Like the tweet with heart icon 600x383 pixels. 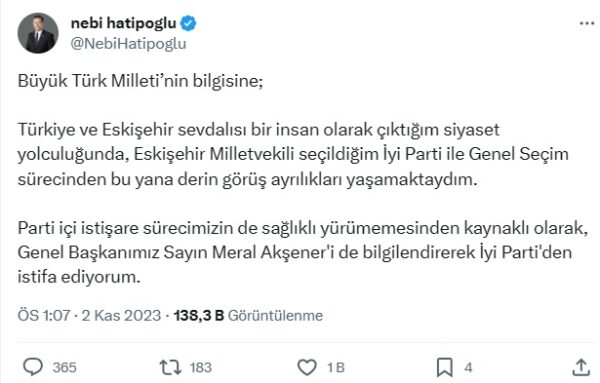click(307, 367)
